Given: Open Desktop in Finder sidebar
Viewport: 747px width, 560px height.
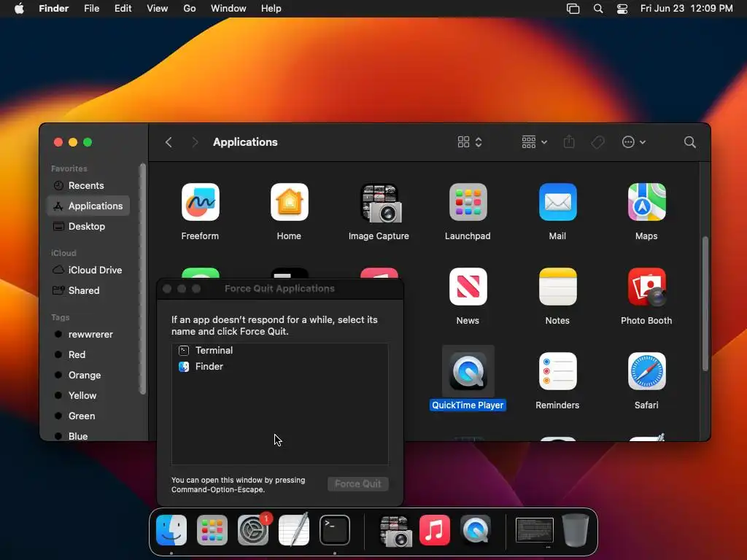Looking at the screenshot, I should click(x=88, y=226).
